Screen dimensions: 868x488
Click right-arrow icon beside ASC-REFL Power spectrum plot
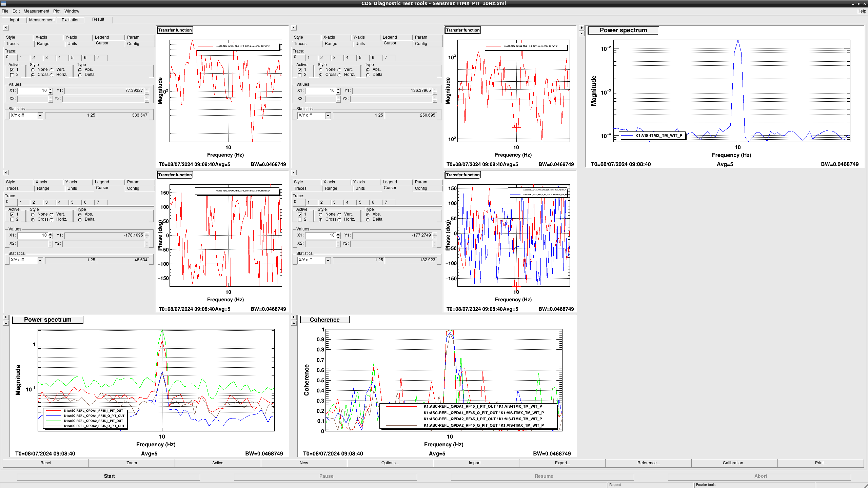6,317
